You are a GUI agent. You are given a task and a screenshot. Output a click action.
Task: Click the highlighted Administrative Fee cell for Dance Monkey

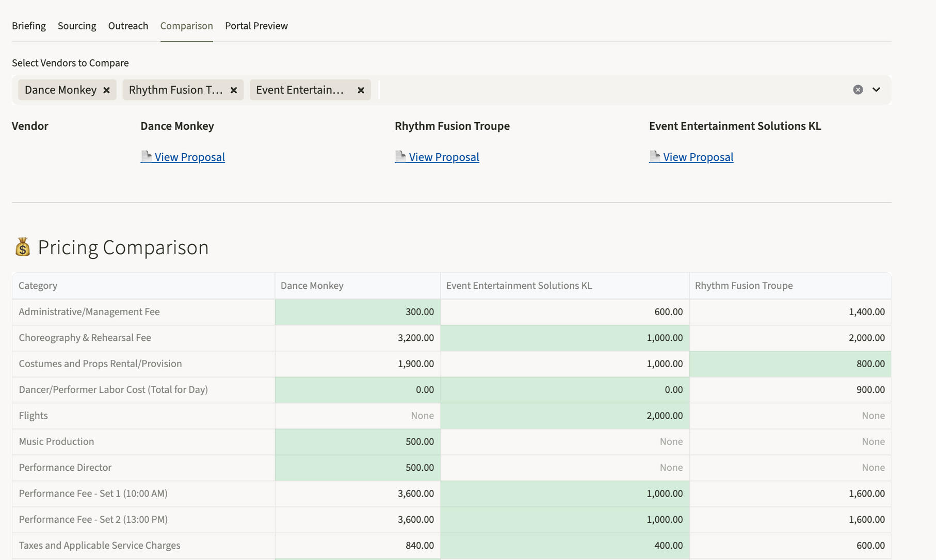pos(358,311)
